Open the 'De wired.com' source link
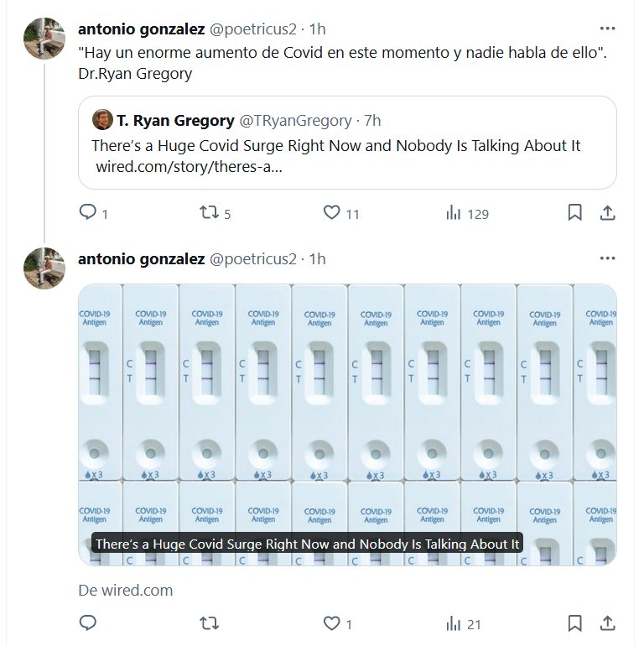644x646 pixels. click(x=125, y=590)
